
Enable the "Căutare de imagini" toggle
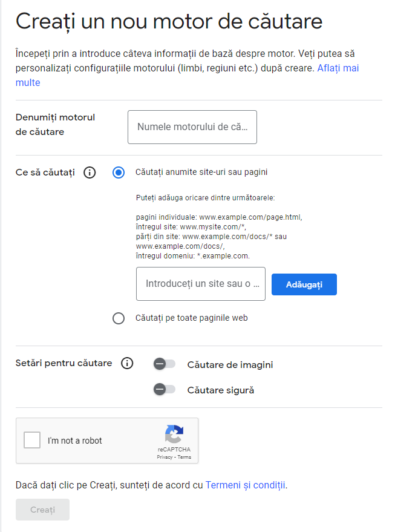click(164, 364)
